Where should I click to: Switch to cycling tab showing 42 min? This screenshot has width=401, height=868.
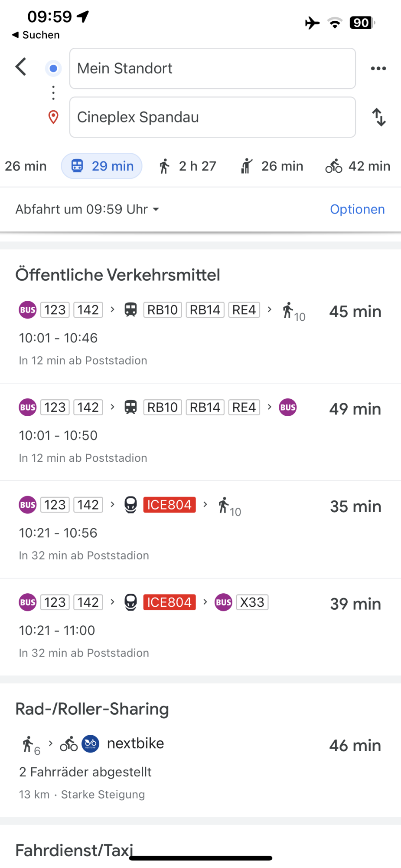[358, 166]
